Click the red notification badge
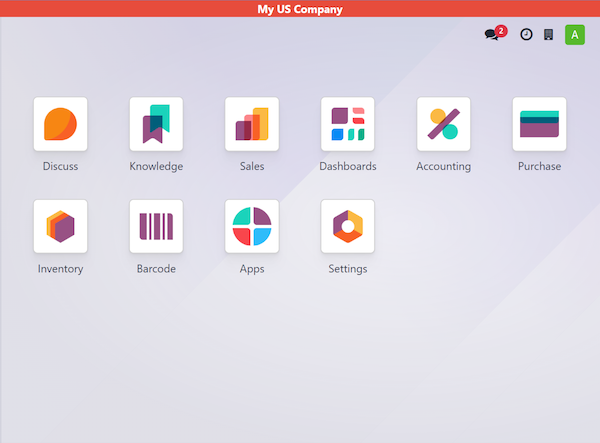The image size is (600, 443). [501, 31]
